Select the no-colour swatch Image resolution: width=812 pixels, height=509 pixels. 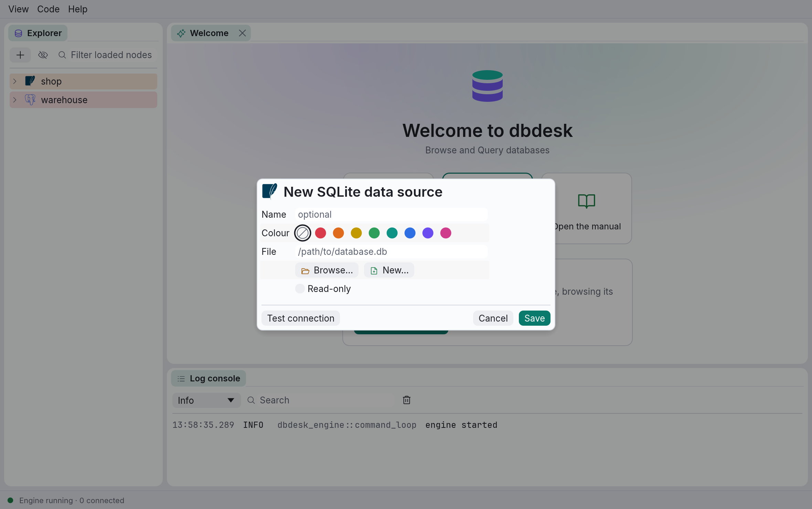tap(302, 233)
